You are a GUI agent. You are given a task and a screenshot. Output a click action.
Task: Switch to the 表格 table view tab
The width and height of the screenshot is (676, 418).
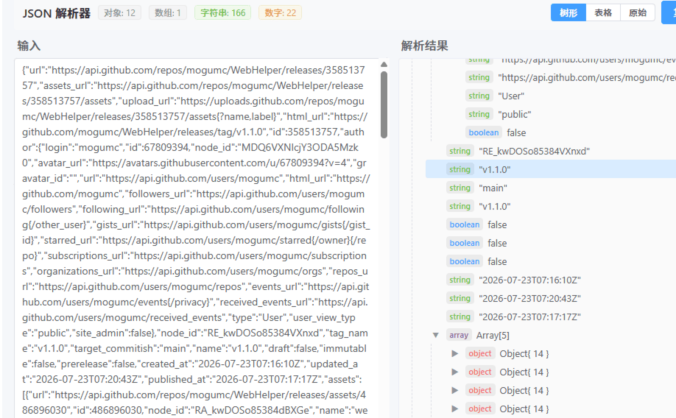point(603,13)
